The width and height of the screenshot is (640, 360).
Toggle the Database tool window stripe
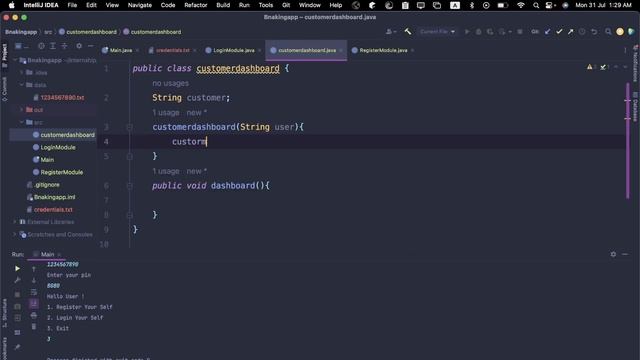click(x=635, y=107)
